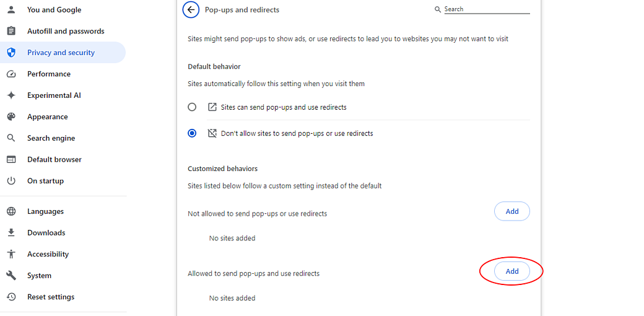
Task: Click the Performance gauge icon
Action: pos(11,74)
